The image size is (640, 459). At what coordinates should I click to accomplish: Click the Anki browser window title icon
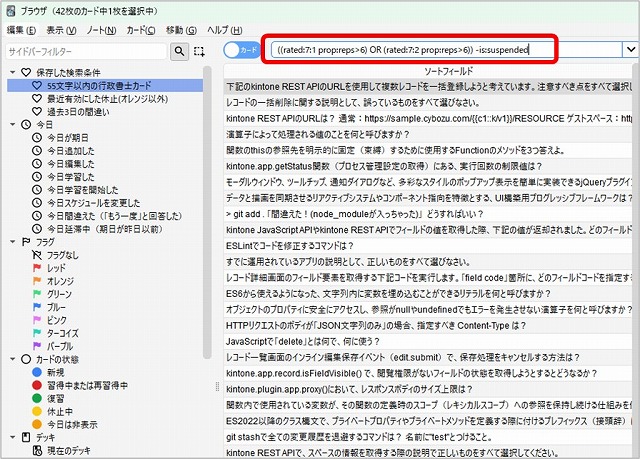tap(12, 11)
